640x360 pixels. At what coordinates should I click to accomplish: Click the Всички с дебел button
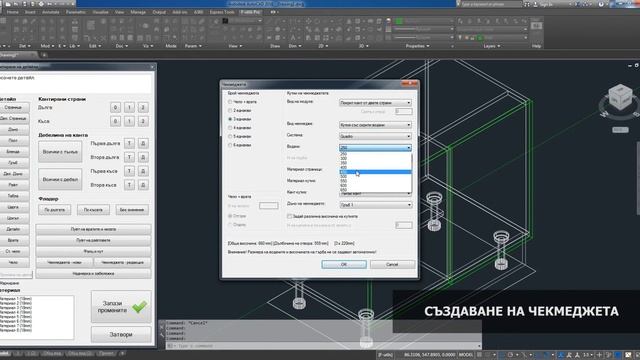click(x=60, y=179)
